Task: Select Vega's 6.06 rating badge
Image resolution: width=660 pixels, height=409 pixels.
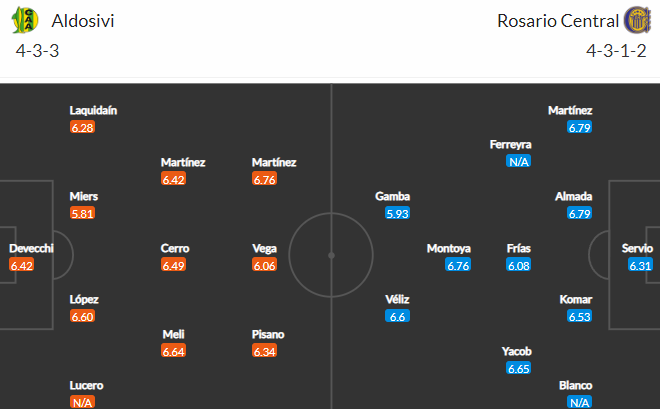Action: [x=264, y=266]
